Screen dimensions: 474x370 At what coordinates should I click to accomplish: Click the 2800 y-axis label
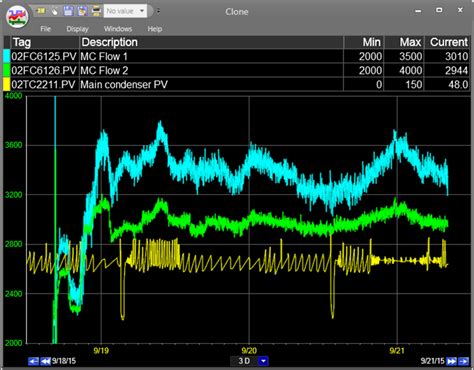pos(14,244)
